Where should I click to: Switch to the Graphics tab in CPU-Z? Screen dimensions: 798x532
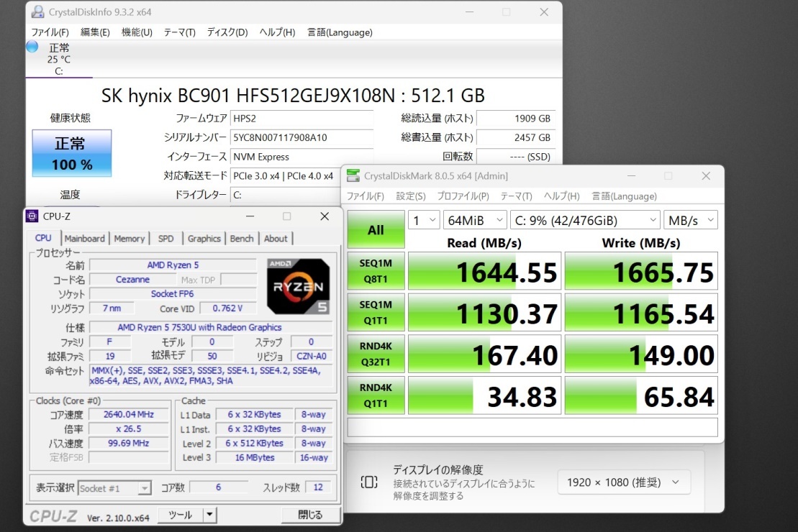pyautogui.click(x=204, y=238)
